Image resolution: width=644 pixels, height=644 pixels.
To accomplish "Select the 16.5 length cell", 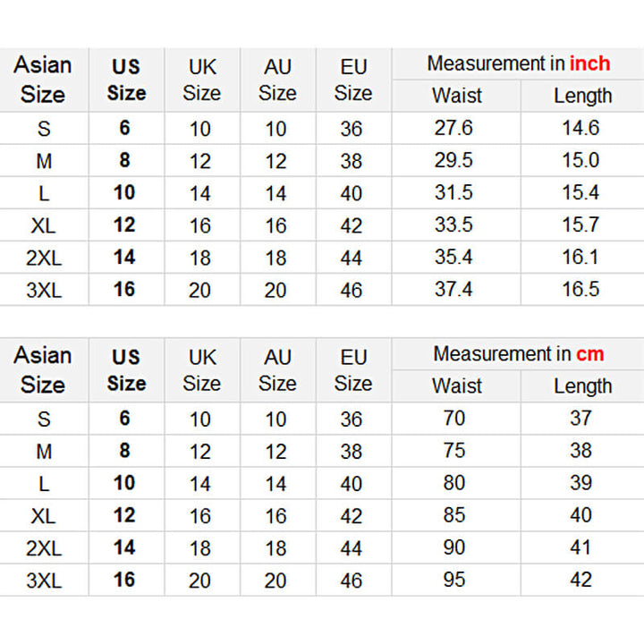I will click(x=580, y=289).
